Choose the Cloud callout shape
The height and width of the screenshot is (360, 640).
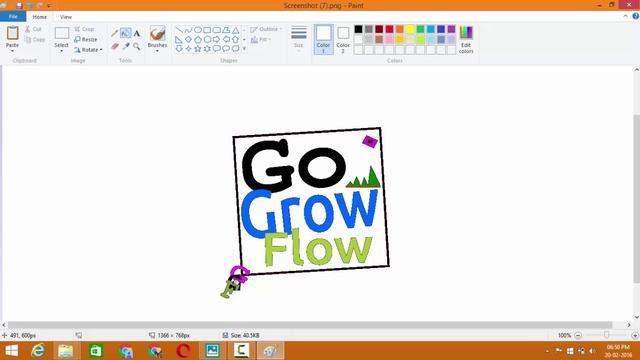pos(236,49)
